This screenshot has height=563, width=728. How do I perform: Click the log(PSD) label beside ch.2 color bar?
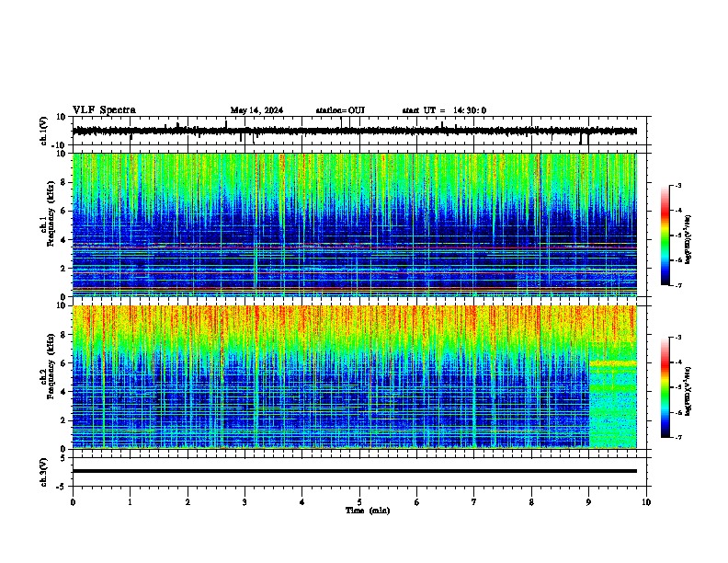[688, 391]
